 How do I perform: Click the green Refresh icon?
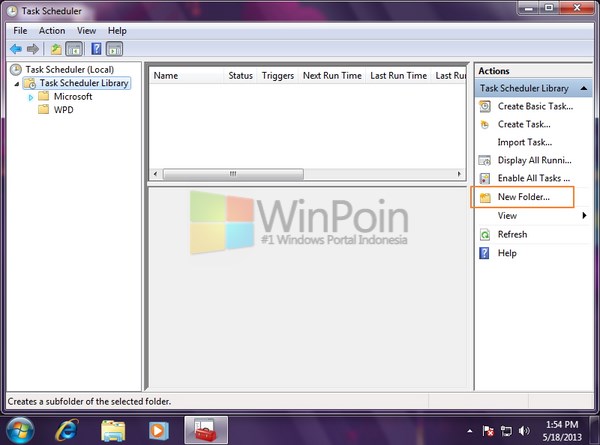tap(485, 235)
